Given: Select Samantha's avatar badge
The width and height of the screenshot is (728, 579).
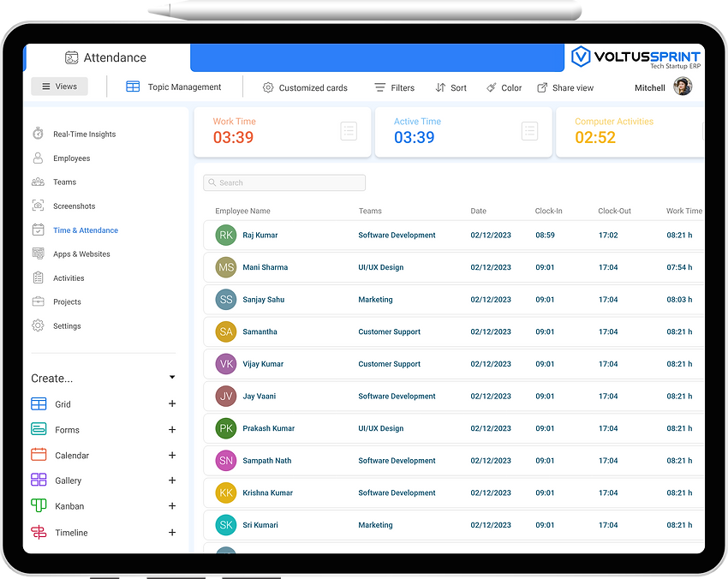Looking at the screenshot, I should pos(224,331).
